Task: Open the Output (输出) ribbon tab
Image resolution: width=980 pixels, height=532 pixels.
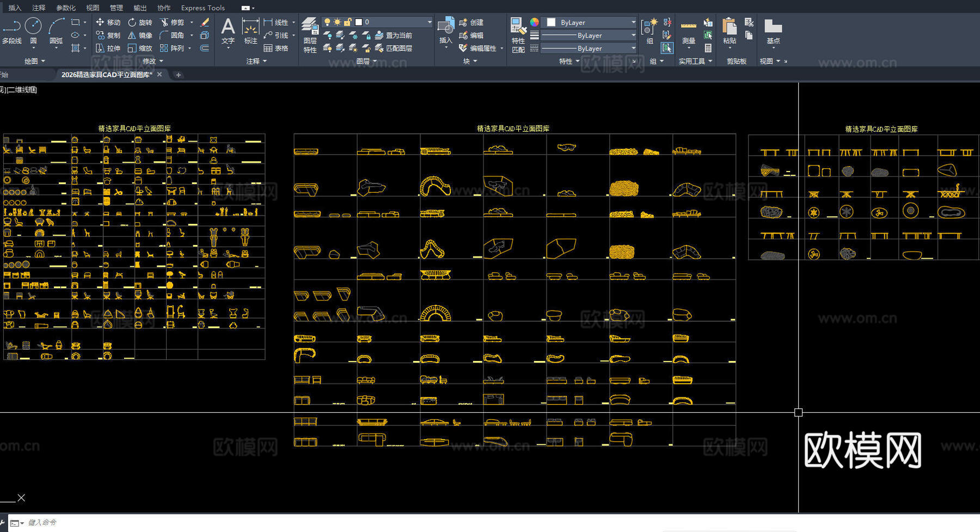Action: (140, 8)
